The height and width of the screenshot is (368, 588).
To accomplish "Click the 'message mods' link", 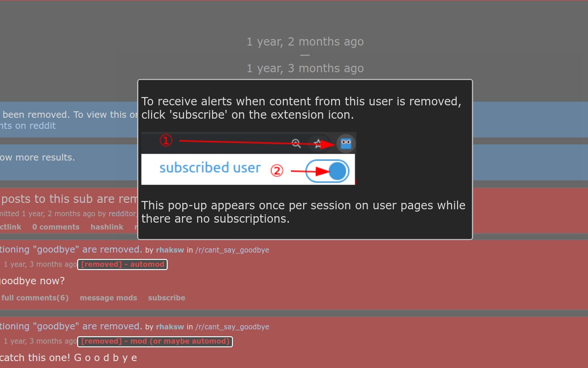I will pos(108,298).
